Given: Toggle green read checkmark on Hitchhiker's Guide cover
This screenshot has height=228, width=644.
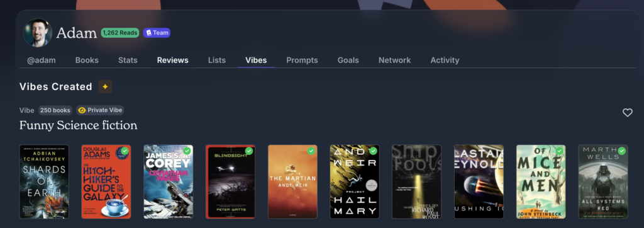Looking at the screenshot, I should [125, 151].
